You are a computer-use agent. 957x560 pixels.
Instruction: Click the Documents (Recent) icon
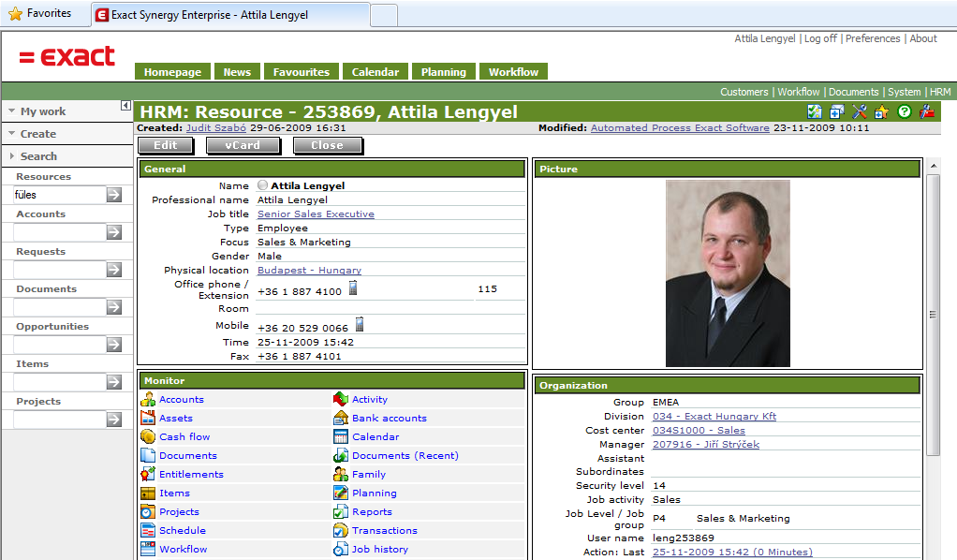[x=341, y=455]
